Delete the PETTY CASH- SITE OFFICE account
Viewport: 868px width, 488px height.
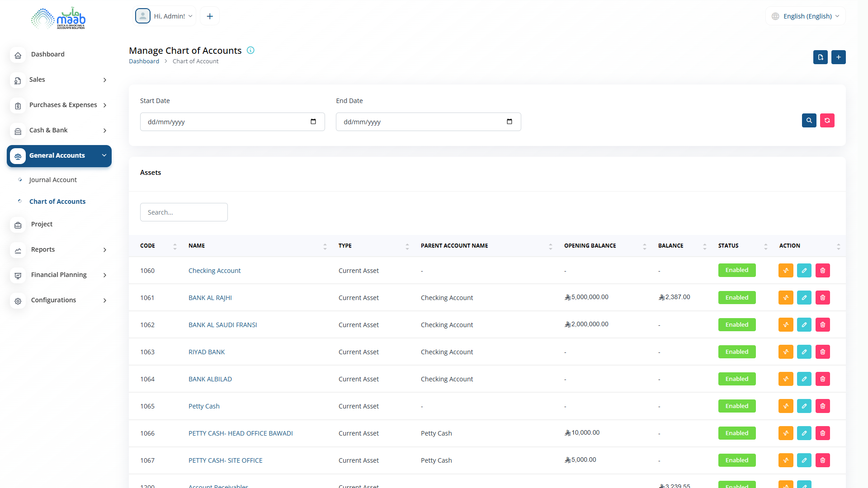[823, 460]
